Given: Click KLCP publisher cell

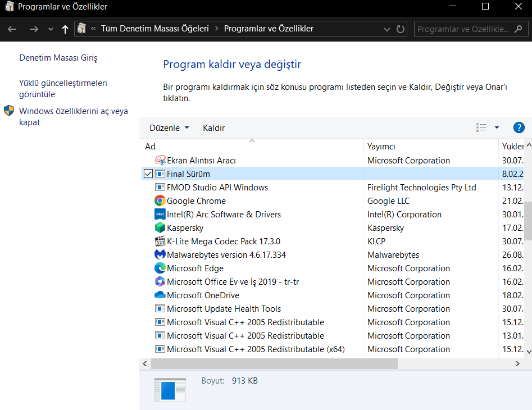Looking at the screenshot, I should pos(376,241).
